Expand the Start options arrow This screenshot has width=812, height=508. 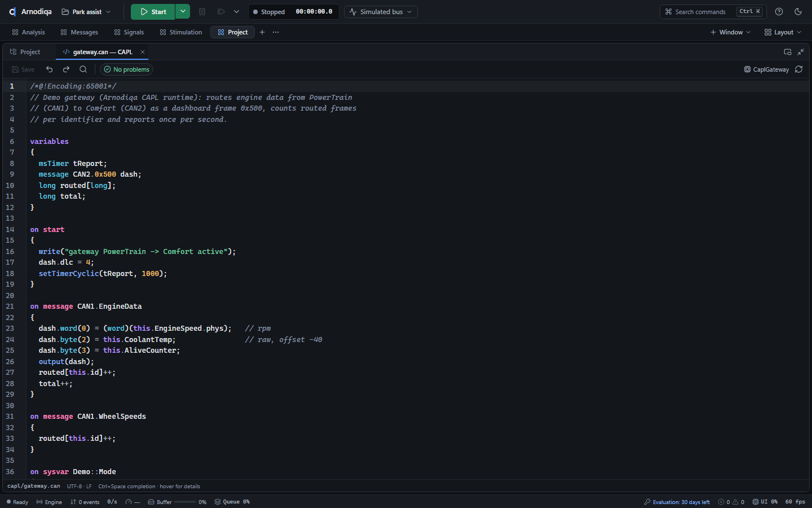183,12
